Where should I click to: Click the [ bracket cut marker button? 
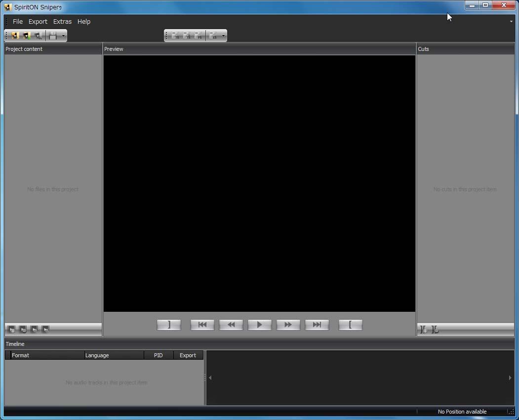point(351,325)
